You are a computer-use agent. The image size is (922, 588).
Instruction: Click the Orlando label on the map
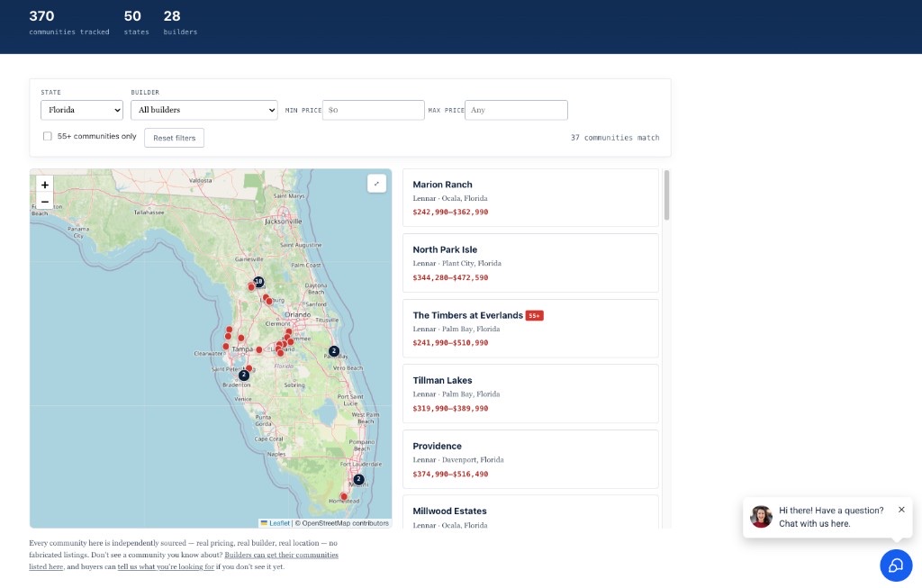point(298,314)
